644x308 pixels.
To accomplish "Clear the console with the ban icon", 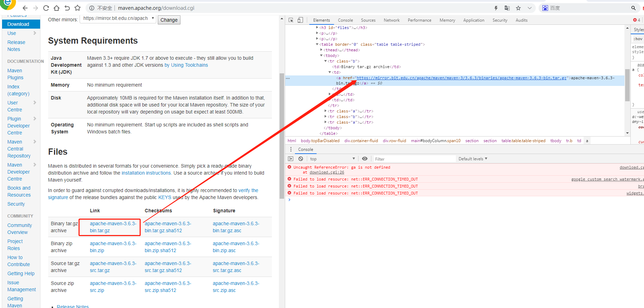I will click(x=301, y=159).
